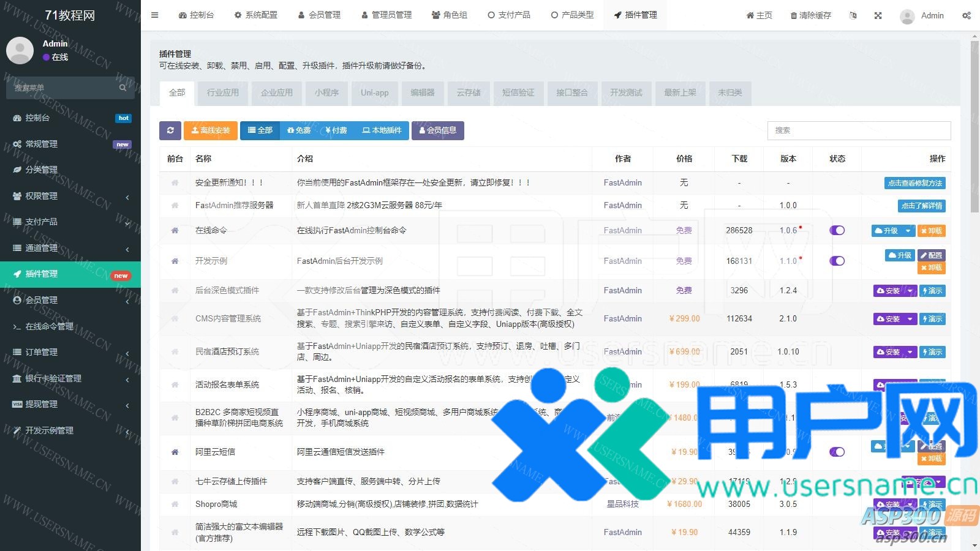Open 在线命令管理 in the left sidebar

[70, 326]
